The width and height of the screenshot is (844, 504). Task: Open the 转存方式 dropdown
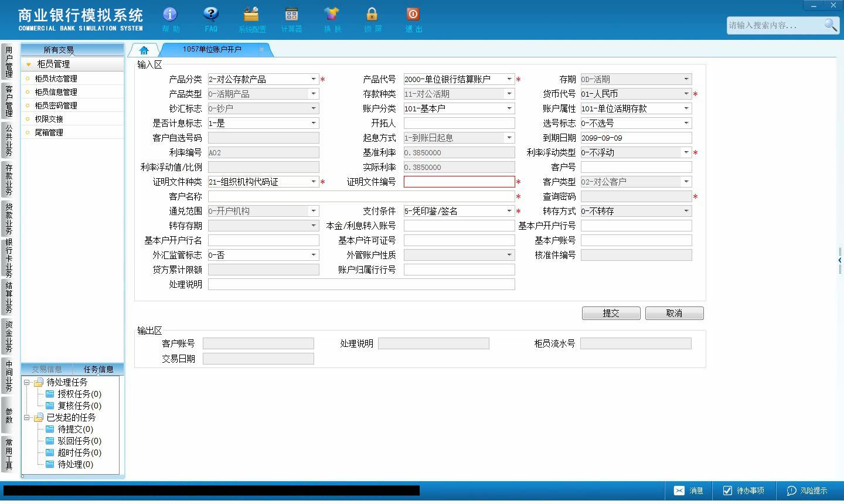[686, 211]
